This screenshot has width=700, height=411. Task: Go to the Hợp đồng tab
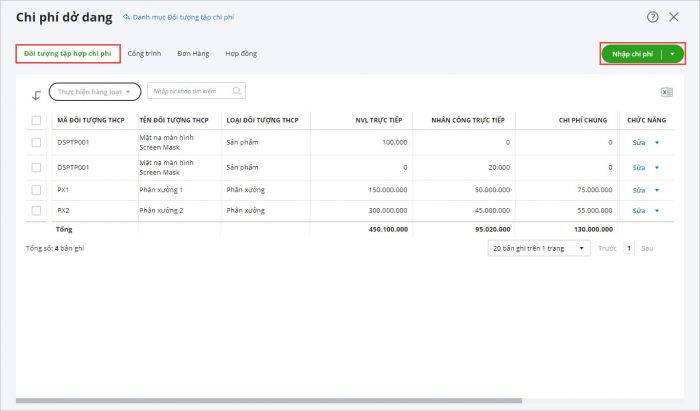tap(240, 53)
